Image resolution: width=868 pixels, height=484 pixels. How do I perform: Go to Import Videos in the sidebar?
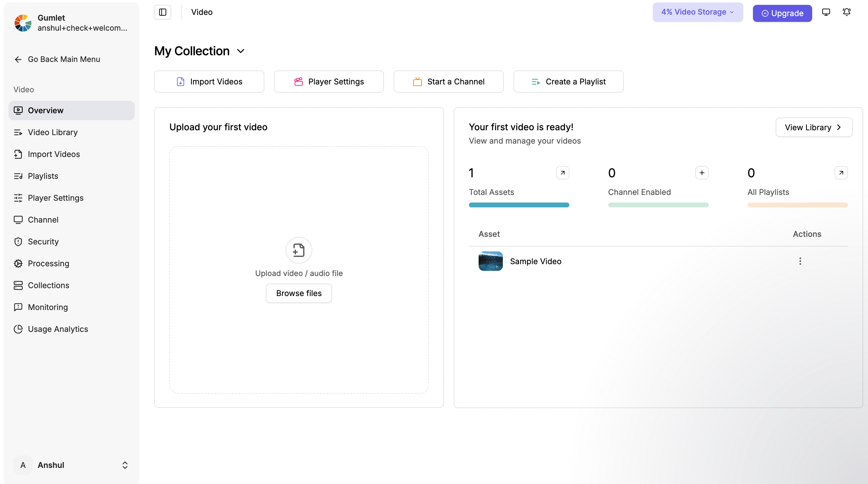[x=71, y=154]
